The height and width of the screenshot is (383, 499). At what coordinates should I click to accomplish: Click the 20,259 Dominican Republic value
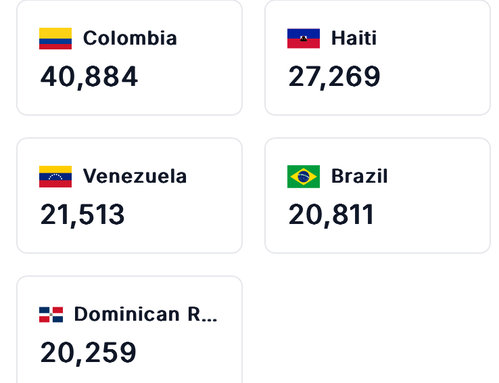coord(88,353)
